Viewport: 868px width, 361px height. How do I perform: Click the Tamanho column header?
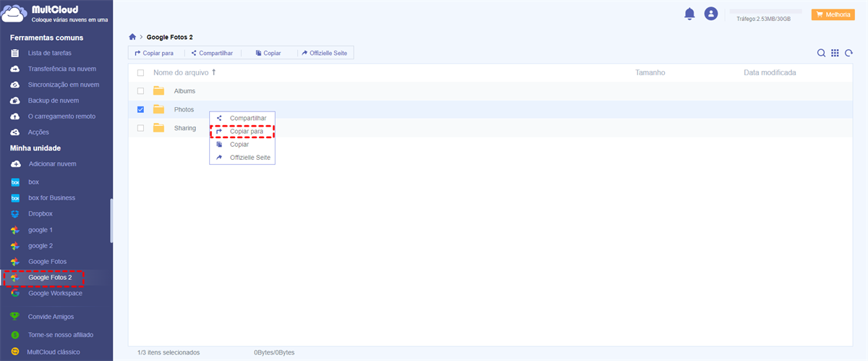(650, 73)
